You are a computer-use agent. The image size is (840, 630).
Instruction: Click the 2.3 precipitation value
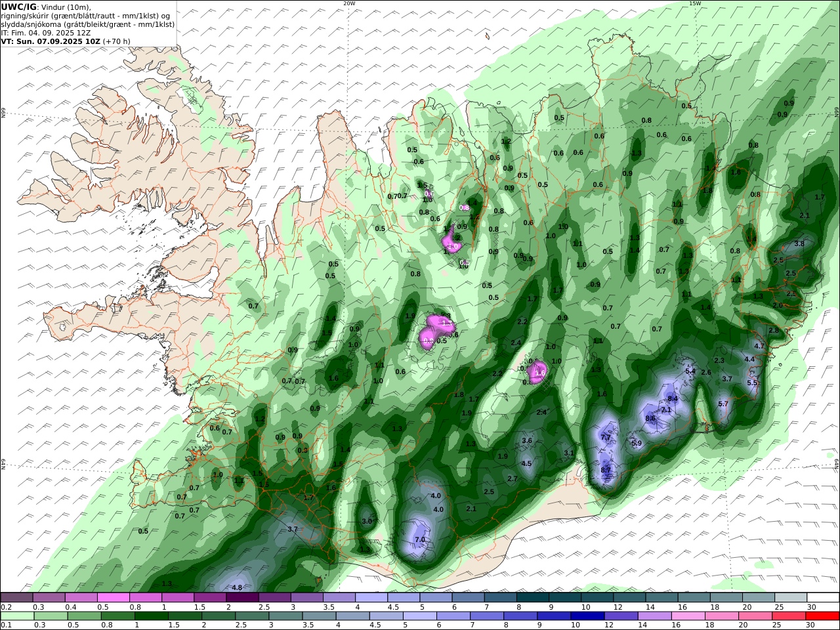click(719, 360)
